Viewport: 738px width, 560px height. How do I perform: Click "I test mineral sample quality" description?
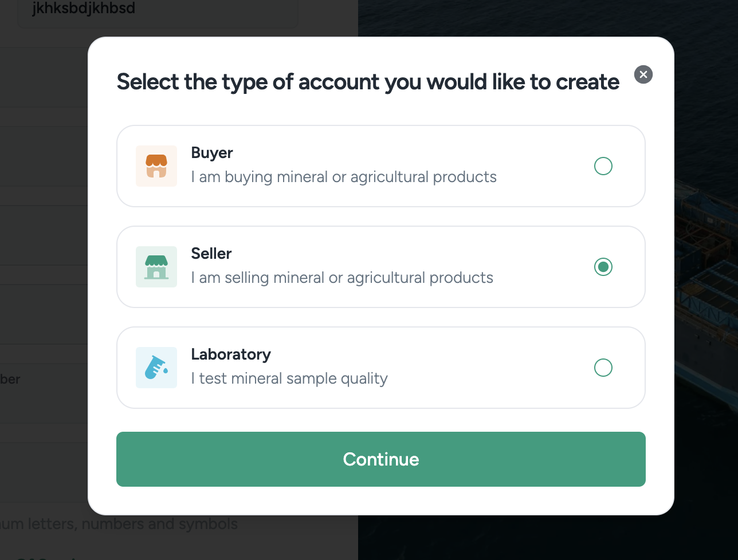coord(289,378)
